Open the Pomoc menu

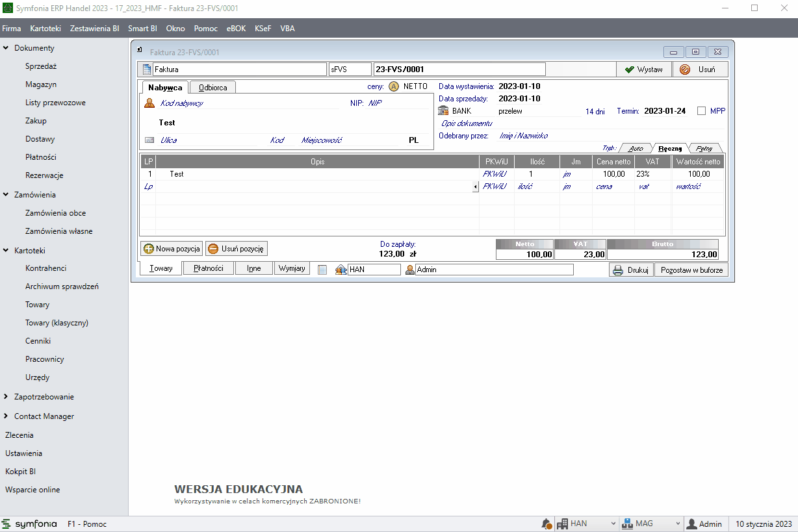click(x=206, y=29)
